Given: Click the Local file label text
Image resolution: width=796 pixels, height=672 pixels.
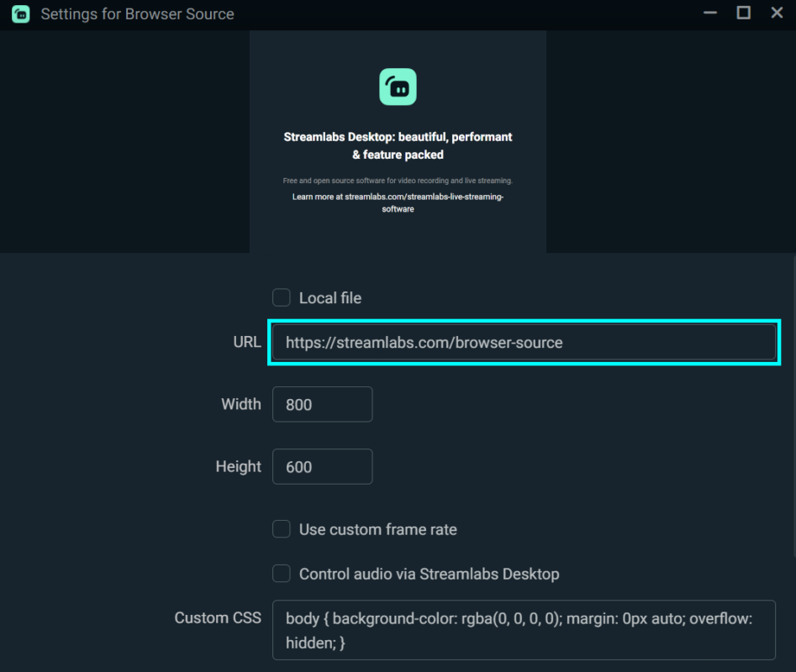Looking at the screenshot, I should pos(332,297).
